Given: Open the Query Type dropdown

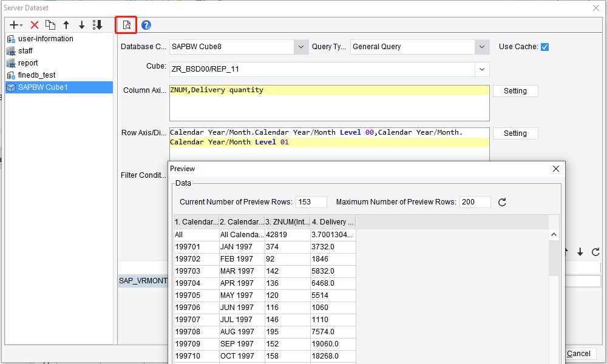Looking at the screenshot, I should (483, 47).
